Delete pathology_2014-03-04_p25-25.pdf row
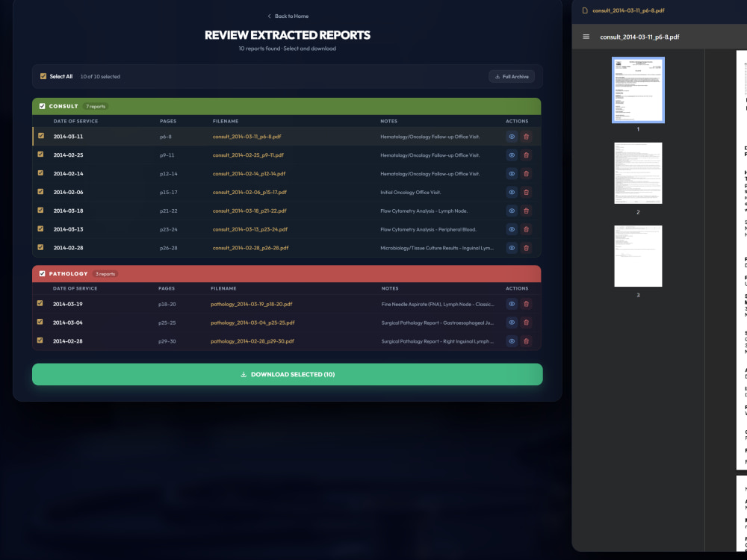Viewport: 747px width, 560px height. pos(526,323)
